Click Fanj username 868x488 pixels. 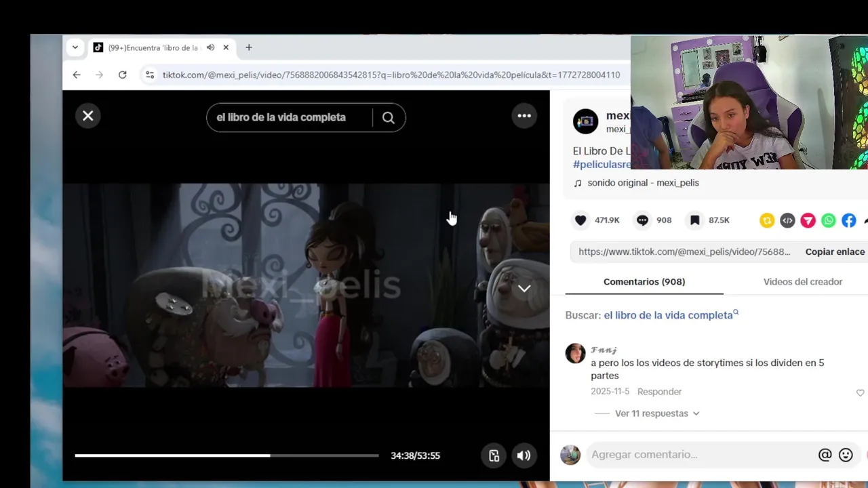[x=604, y=350]
